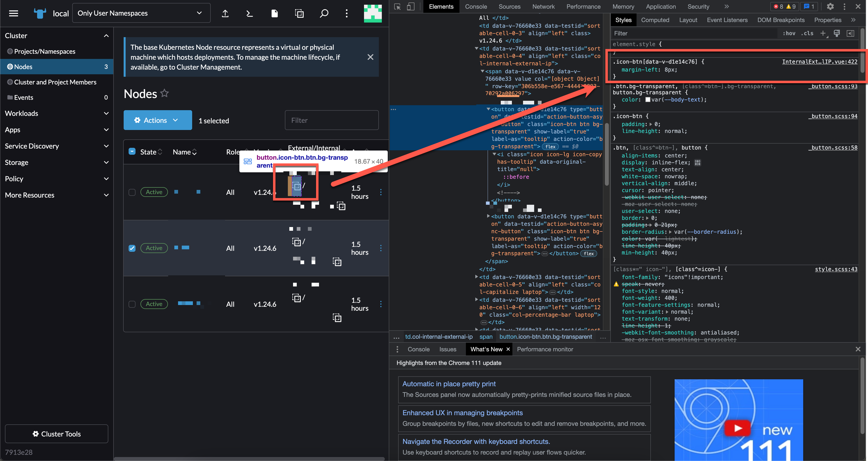Open the Network tab in DevTools
This screenshot has width=868, height=461.
tap(543, 6)
